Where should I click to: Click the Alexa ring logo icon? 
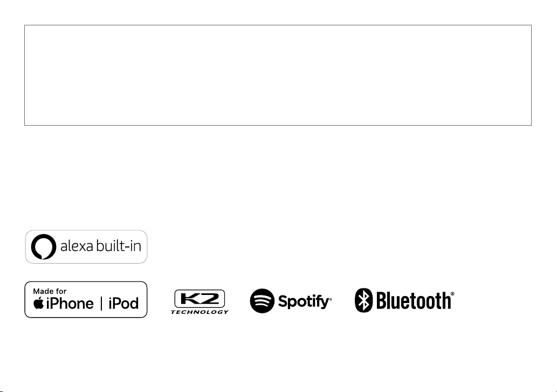[43, 247]
